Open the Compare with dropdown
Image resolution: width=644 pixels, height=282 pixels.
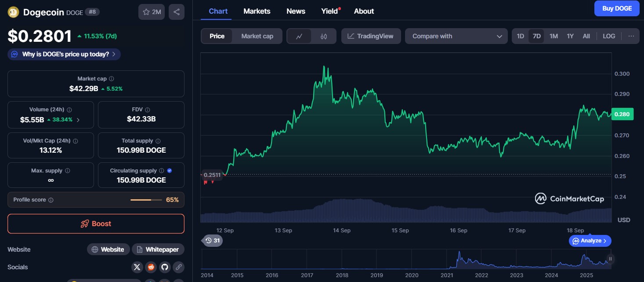[x=456, y=36]
